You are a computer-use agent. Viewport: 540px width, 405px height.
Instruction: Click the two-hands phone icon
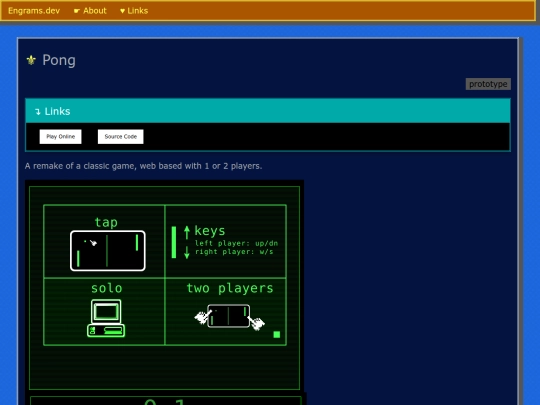pos(229,317)
